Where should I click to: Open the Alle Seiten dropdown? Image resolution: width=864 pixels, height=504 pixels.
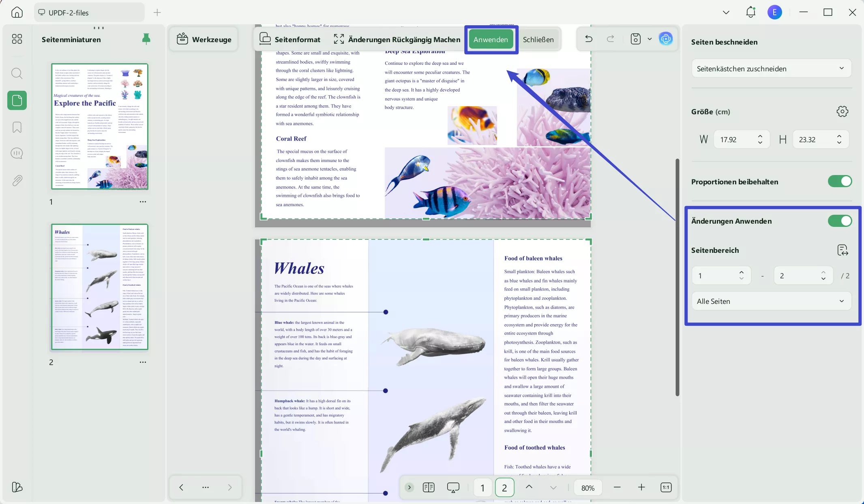click(771, 301)
